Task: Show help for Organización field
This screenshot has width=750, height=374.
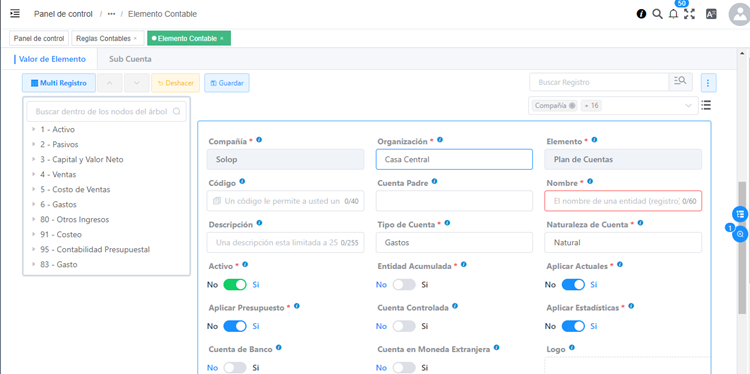Action: point(440,140)
